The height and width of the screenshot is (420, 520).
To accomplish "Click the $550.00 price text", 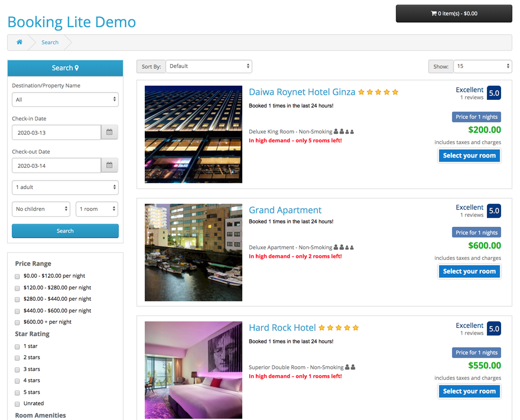I will pyautogui.click(x=484, y=365).
